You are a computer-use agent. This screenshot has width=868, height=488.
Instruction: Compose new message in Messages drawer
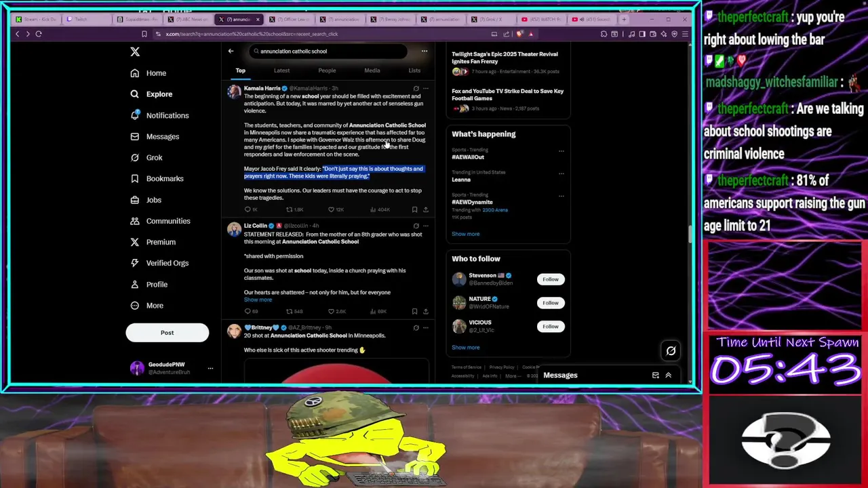click(x=655, y=375)
